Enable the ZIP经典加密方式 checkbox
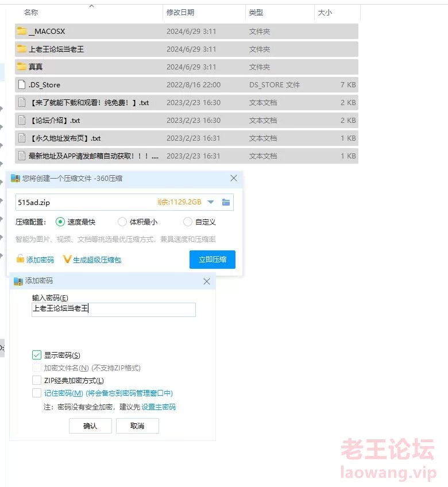This screenshot has width=448, height=487. (x=37, y=380)
